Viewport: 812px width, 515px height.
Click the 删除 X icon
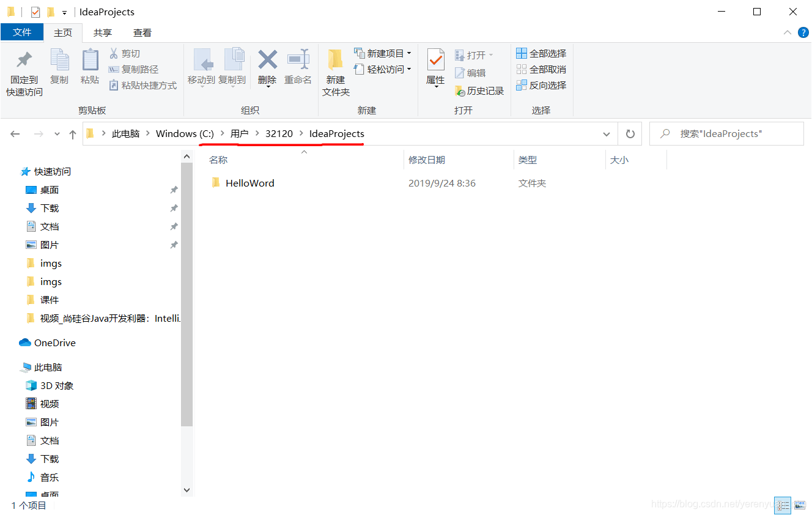(x=267, y=60)
